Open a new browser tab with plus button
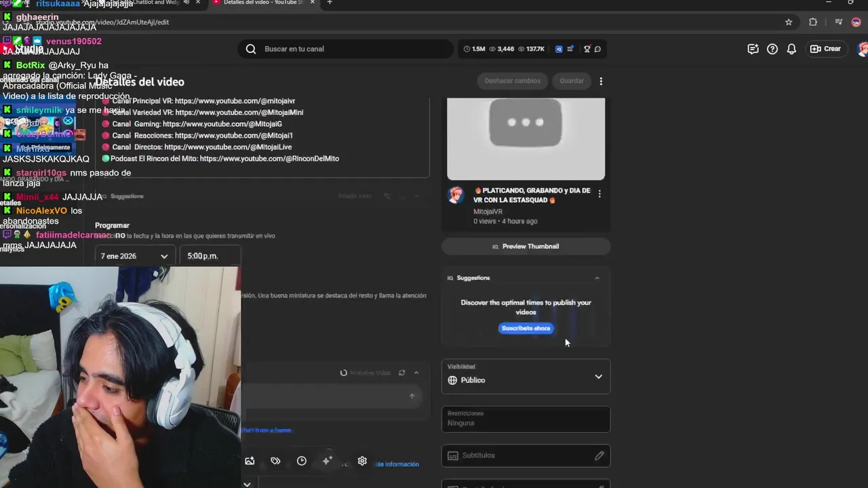Image resolution: width=868 pixels, height=488 pixels. [x=330, y=3]
